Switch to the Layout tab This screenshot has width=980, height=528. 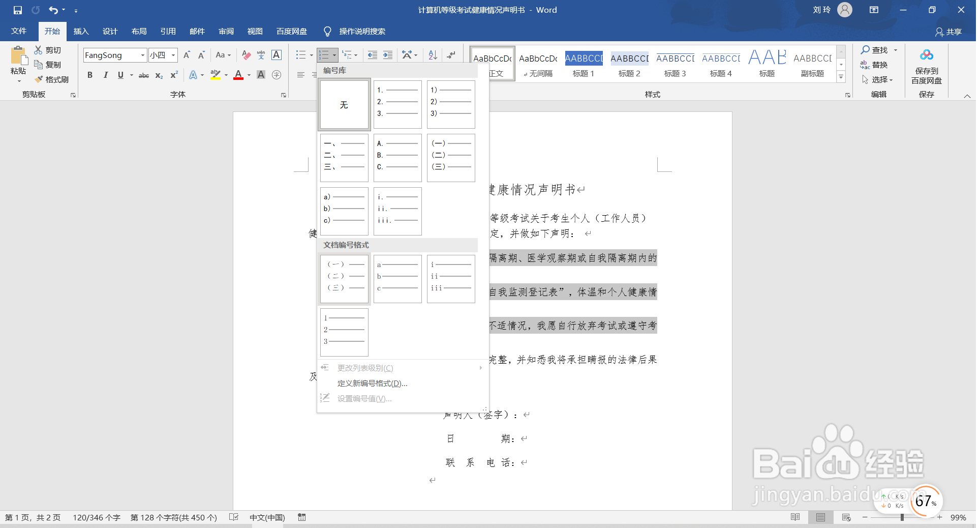coord(139,31)
